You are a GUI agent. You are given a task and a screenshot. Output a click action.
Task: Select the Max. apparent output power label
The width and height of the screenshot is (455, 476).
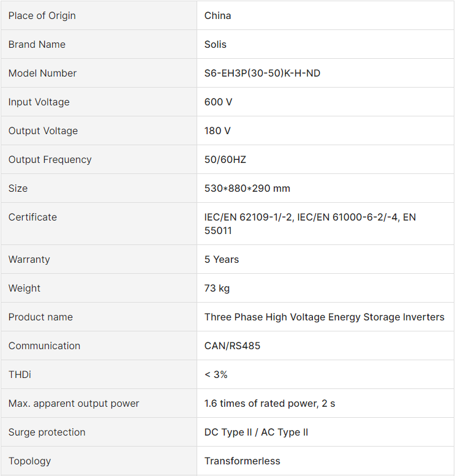73,404
